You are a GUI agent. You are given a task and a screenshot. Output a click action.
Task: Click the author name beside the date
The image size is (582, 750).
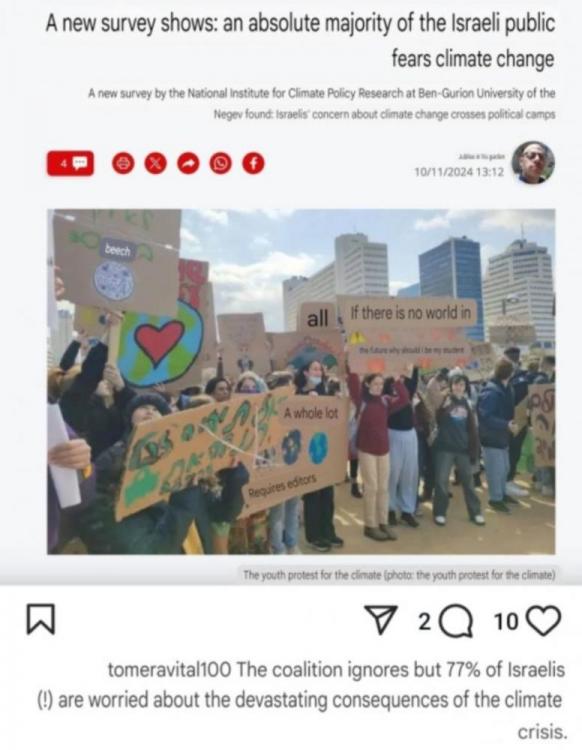tap(481, 156)
